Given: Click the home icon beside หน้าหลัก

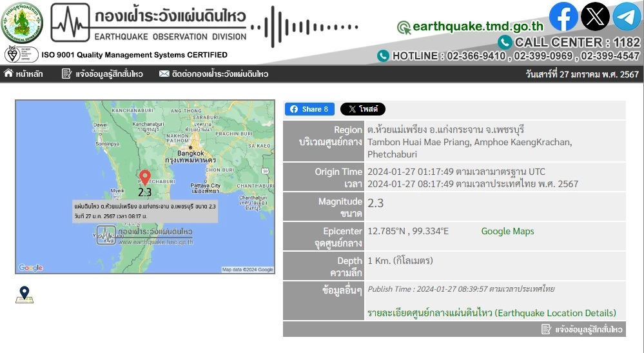Looking at the screenshot, I should pyautogui.click(x=8, y=73).
